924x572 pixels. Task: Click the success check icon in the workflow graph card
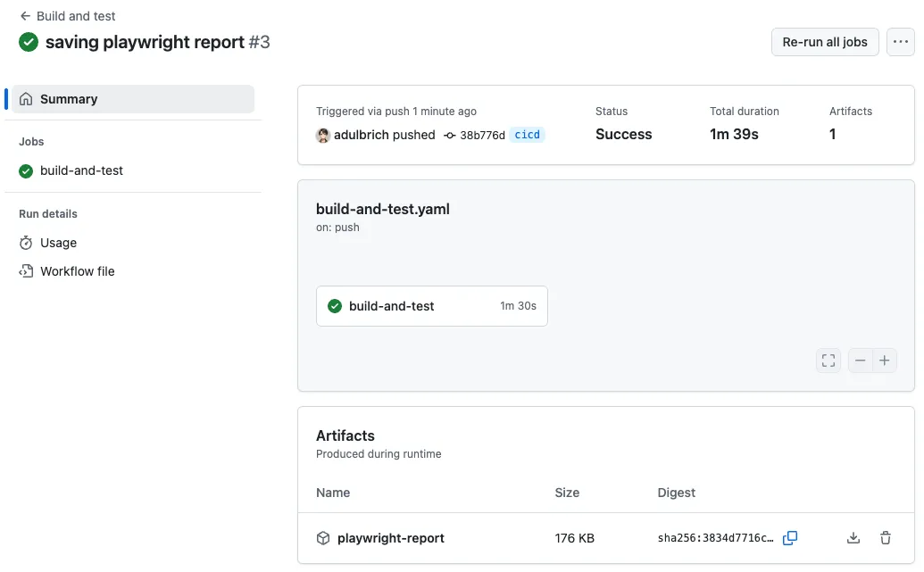335,306
